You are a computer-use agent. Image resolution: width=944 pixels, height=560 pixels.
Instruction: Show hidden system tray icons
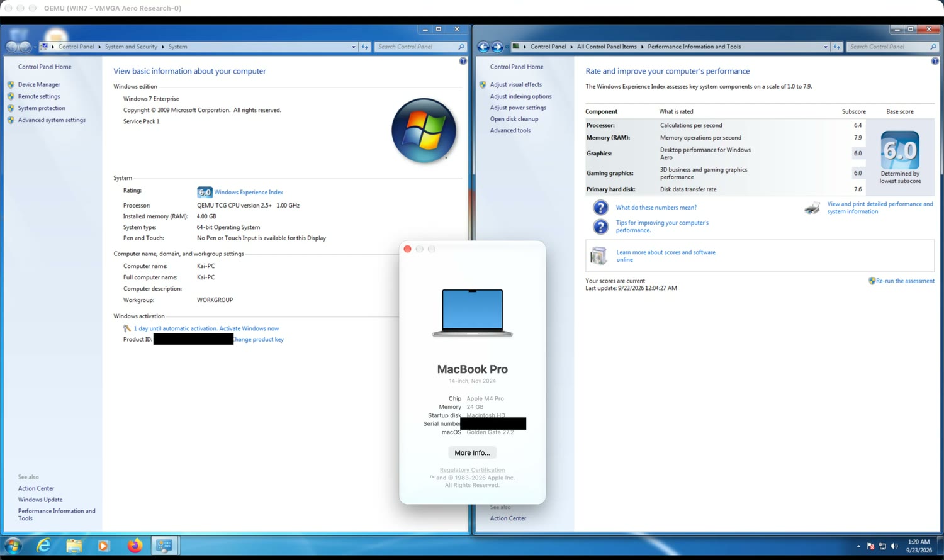[x=858, y=546]
